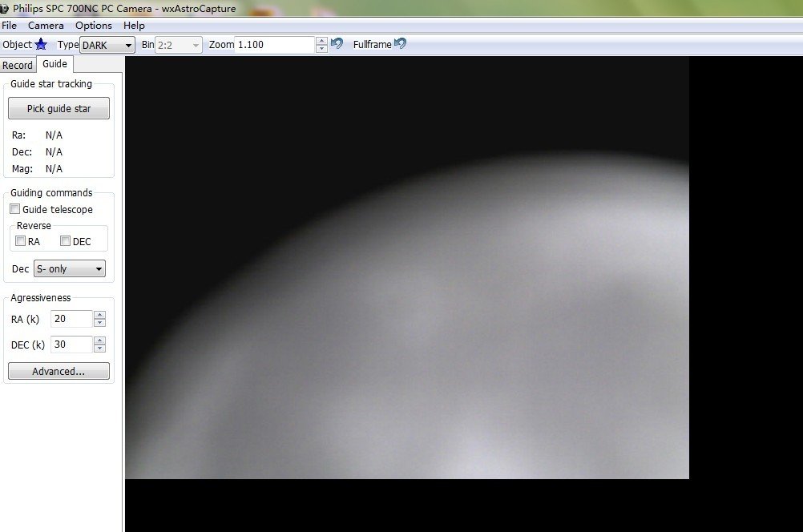Click the Mag: N/A value
The width and height of the screenshot is (803, 532).
point(54,169)
